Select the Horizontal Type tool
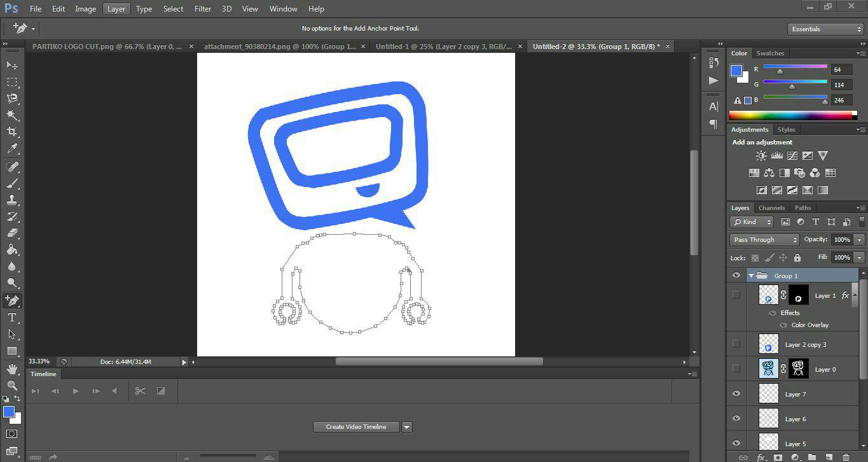Image resolution: width=868 pixels, height=462 pixels. click(x=12, y=318)
